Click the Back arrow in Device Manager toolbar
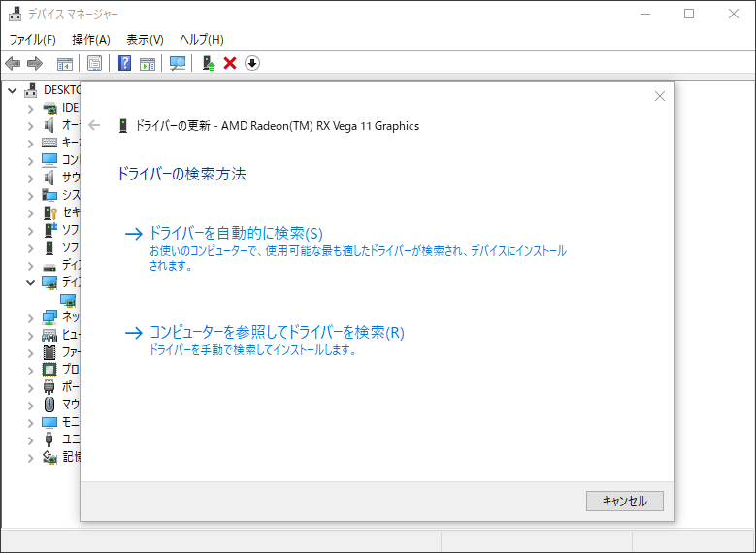 [13, 63]
